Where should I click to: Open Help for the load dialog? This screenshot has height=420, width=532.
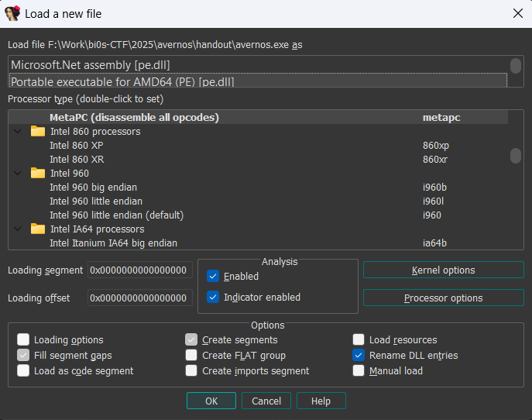coord(321,401)
